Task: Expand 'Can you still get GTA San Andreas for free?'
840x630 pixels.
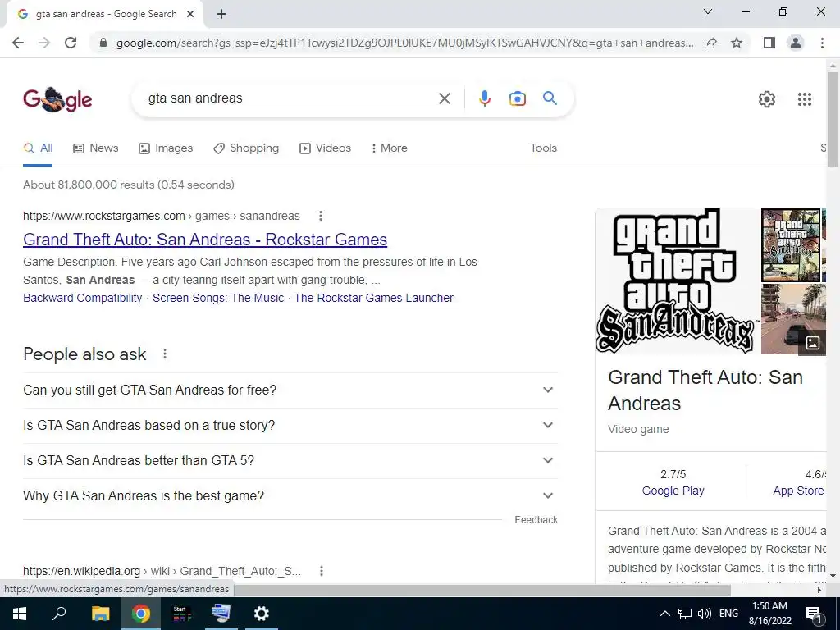Action: (x=290, y=390)
